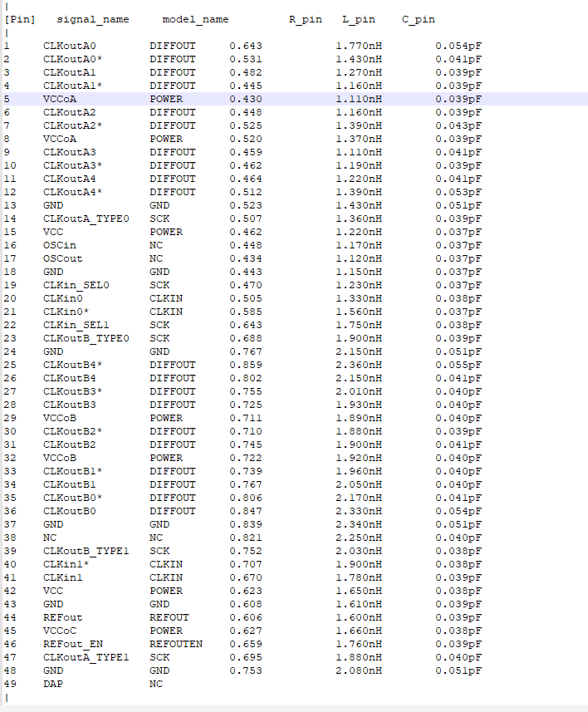Select 0.802 in the CLKoutB4 row
The image size is (588, 712).
(x=246, y=378)
